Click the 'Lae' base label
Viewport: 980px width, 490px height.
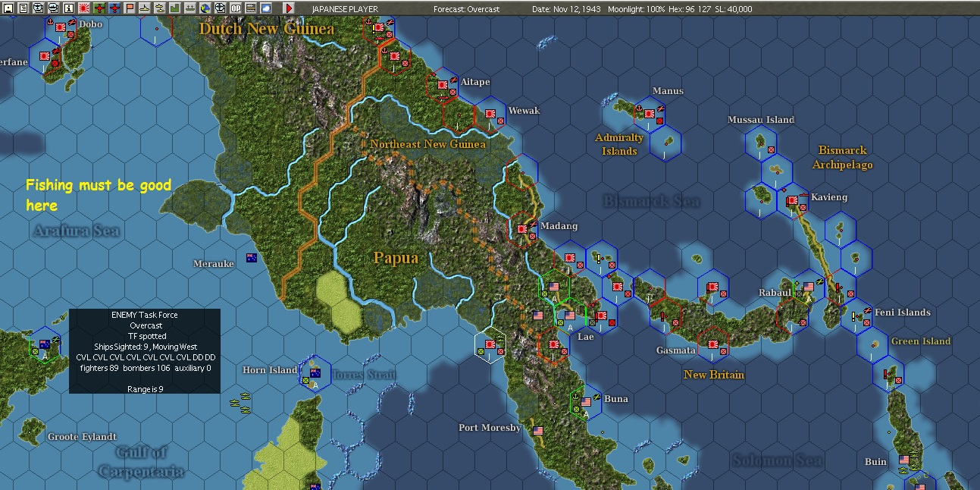pos(586,336)
